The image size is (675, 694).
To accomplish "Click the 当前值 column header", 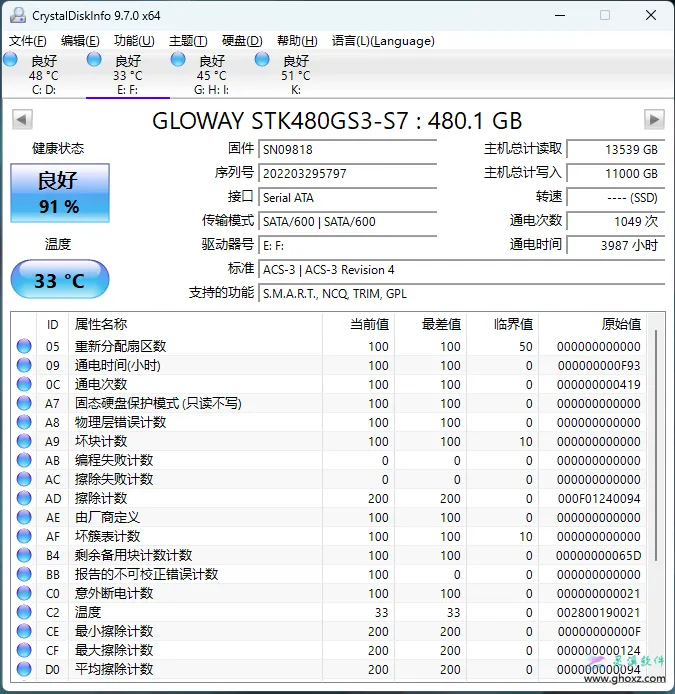I will coord(359,324).
